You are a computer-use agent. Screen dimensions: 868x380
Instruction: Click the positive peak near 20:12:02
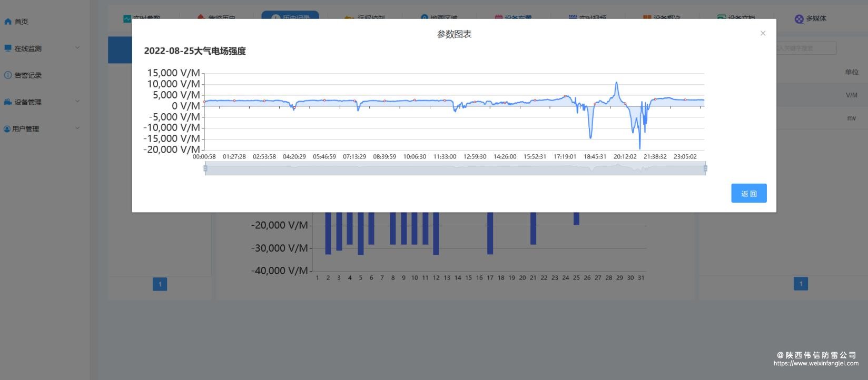point(616,83)
